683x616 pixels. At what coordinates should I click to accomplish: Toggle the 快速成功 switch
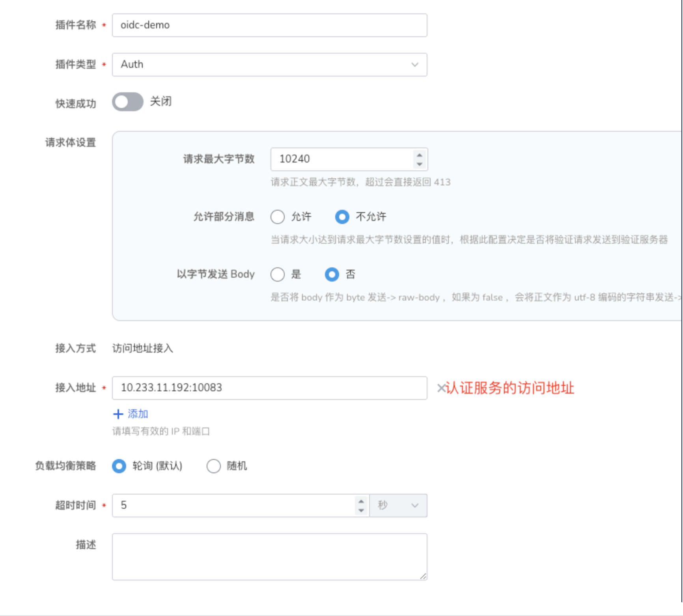pos(127,102)
